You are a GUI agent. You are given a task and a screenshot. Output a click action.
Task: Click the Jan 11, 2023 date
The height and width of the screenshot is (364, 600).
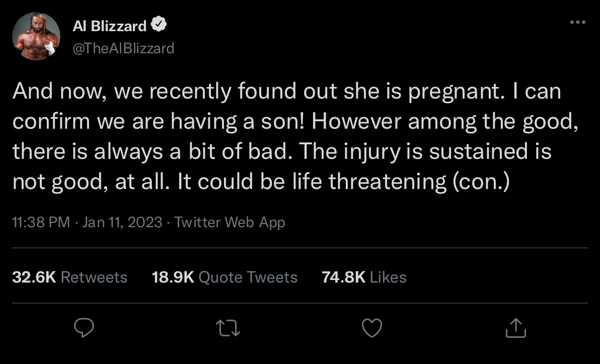pyautogui.click(x=122, y=222)
